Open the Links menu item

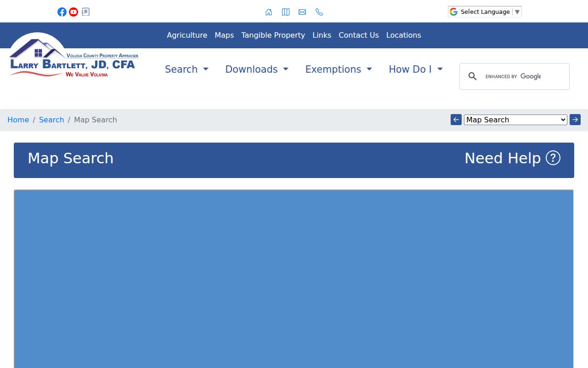(x=322, y=35)
